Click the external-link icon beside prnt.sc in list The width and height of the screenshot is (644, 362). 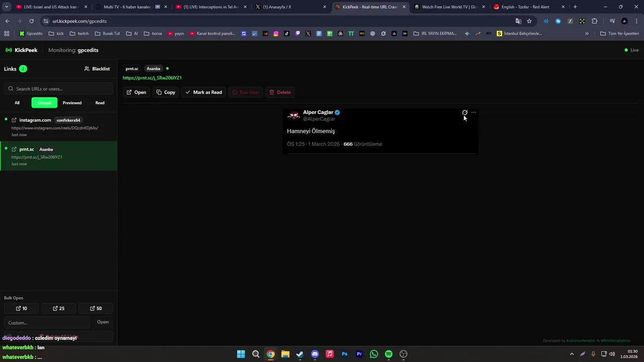click(14, 149)
